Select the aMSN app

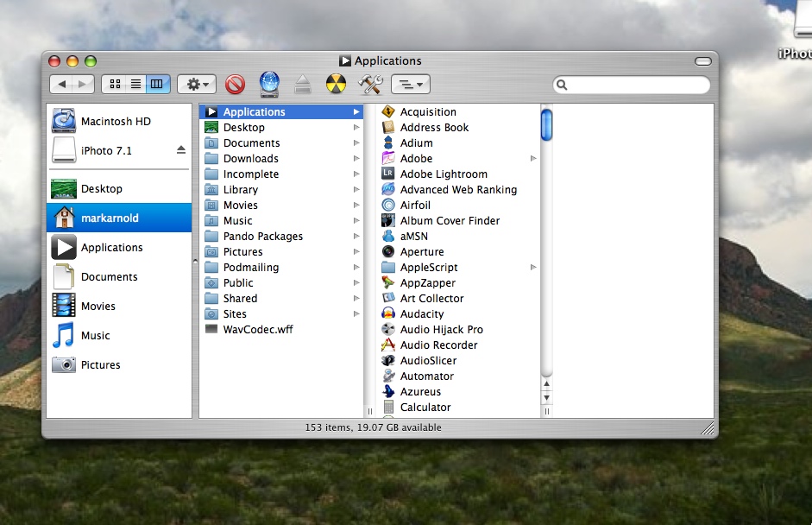[458, 237]
